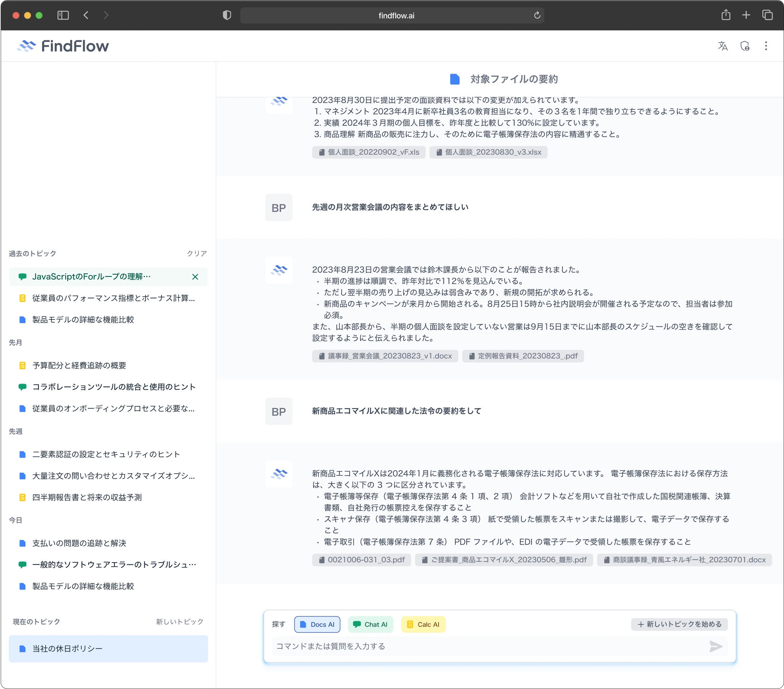Image resolution: width=784 pixels, height=689 pixels.
Task: Remove the JavaScriptのForループ topic with its X
Action: click(195, 277)
